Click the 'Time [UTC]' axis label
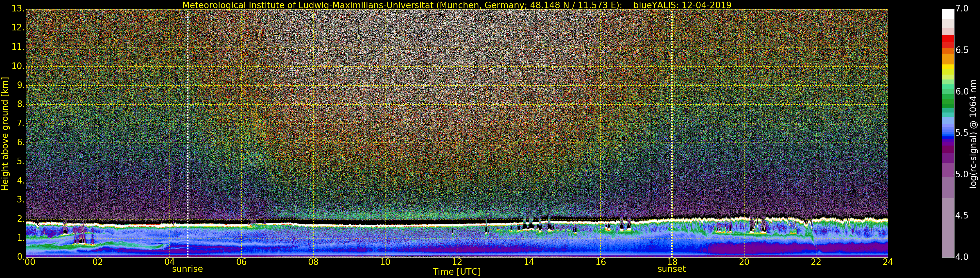This screenshot has width=980, height=278. 457,272
